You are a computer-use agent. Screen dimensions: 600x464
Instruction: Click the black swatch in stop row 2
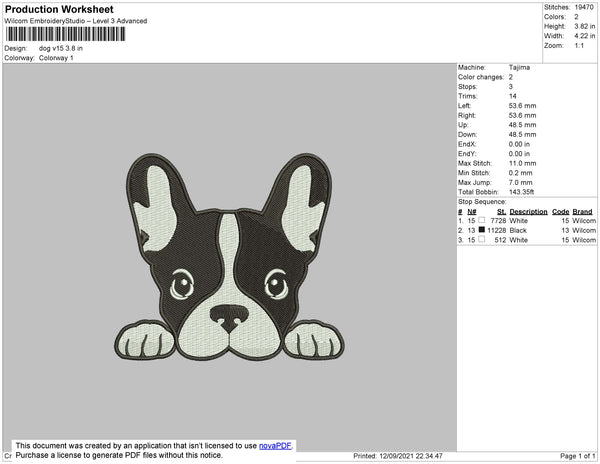click(x=482, y=230)
